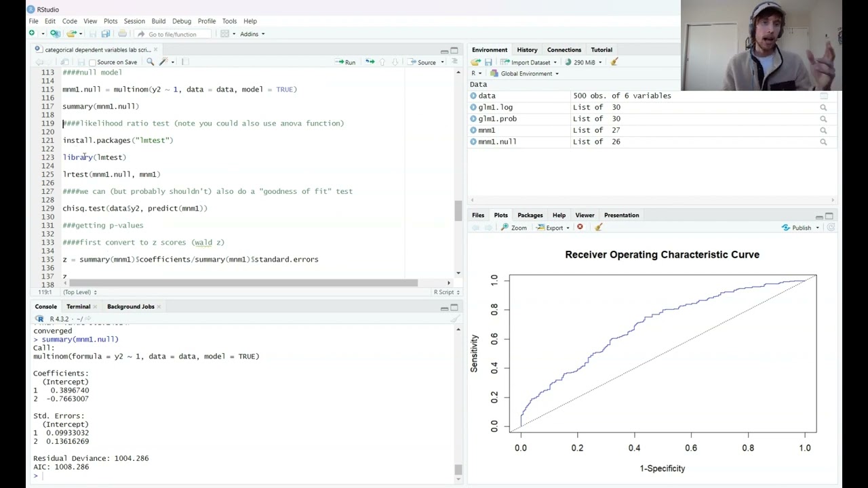Expand the mnm1 object row
This screenshot has height=488, width=868.
click(x=473, y=130)
